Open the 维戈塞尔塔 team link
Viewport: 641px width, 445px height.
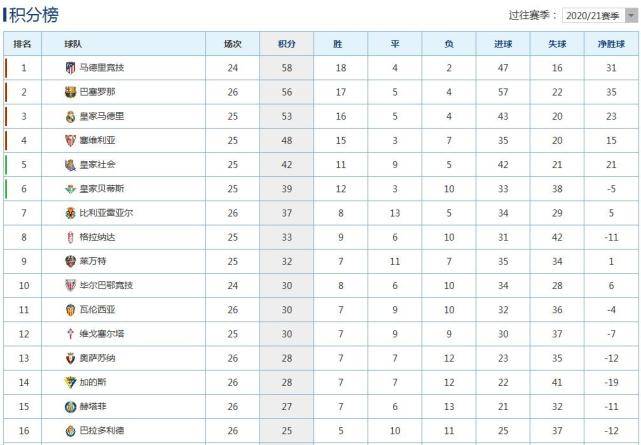pyautogui.click(x=101, y=334)
